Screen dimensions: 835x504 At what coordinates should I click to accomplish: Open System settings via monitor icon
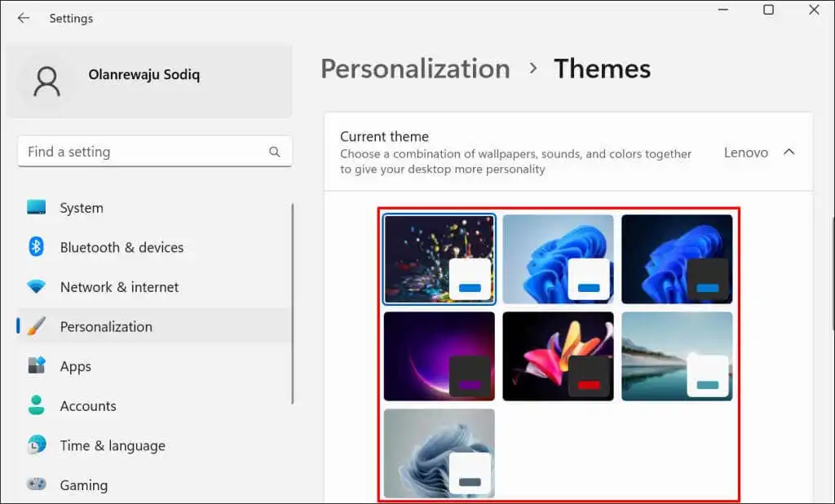point(36,207)
